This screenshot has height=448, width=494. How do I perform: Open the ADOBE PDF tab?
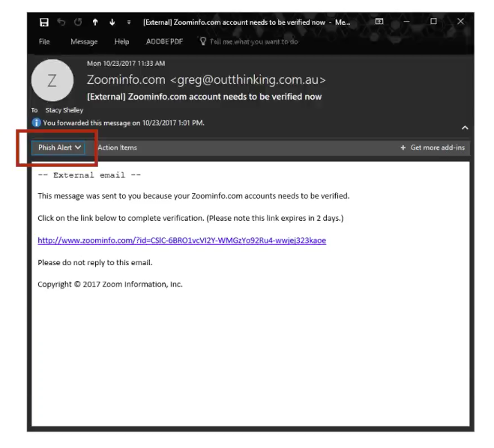164,41
